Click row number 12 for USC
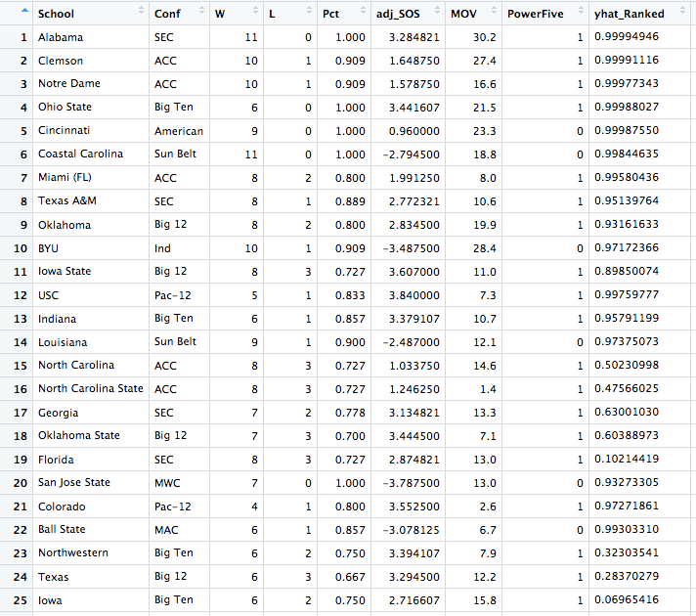 click(20, 295)
